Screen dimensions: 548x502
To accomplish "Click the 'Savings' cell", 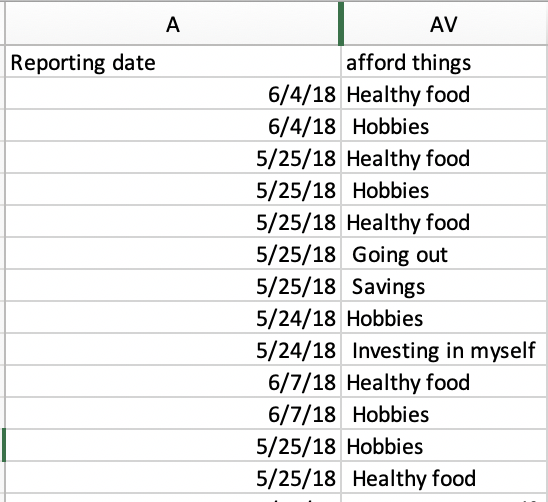I will click(444, 286).
